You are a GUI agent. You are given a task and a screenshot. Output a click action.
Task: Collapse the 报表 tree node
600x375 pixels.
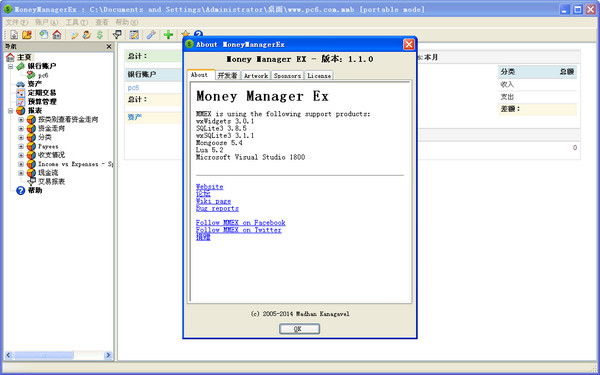click(10, 111)
